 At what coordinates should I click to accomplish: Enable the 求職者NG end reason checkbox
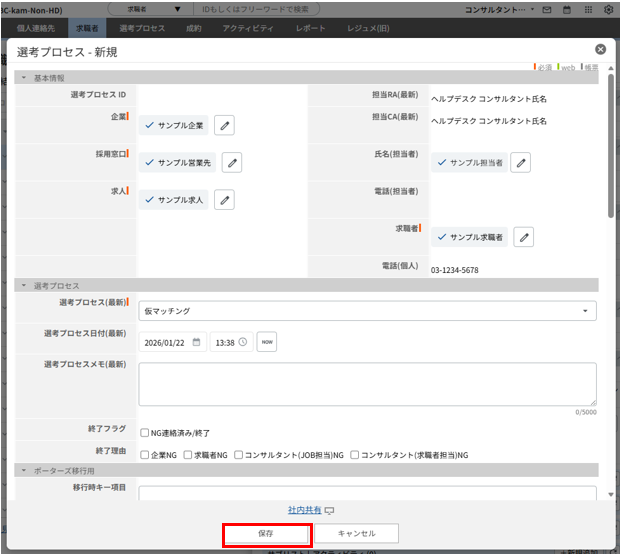coord(187,454)
